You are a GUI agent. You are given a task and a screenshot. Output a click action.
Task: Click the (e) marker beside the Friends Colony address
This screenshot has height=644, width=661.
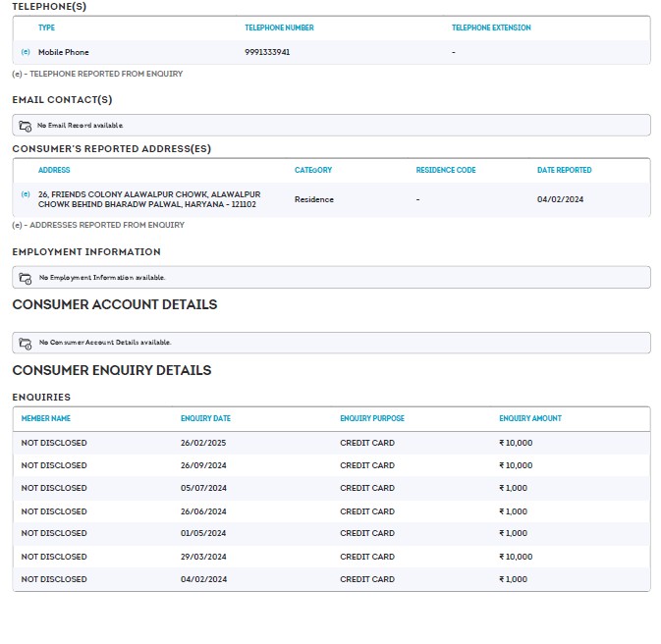[x=26, y=194]
